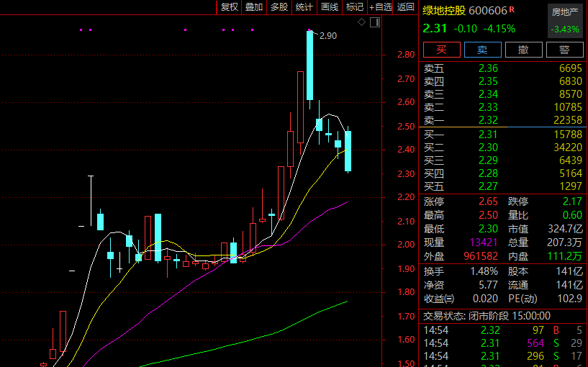Viewport: 588px width, 367px height.
Task: Click the 2.90 high price label
Action: pyautogui.click(x=328, y=36)
